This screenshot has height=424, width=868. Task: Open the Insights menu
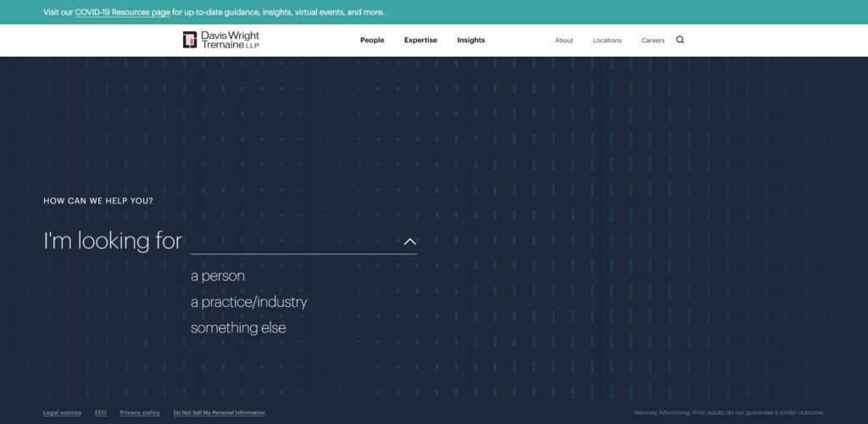click(x=471, y=41)
